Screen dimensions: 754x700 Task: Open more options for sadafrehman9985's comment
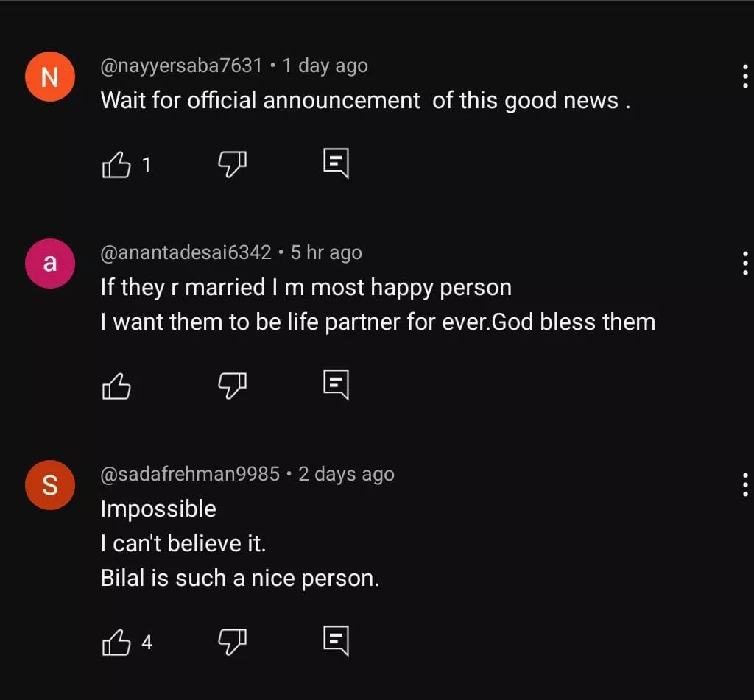(745, 484)
